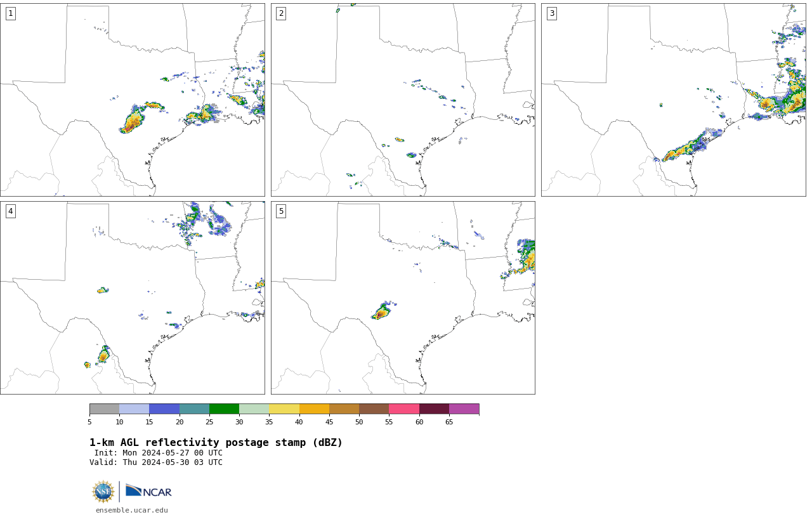Screen dimensions: 812x517
Task: Click the colorbar tick label '65'
Action: (449, 422)
